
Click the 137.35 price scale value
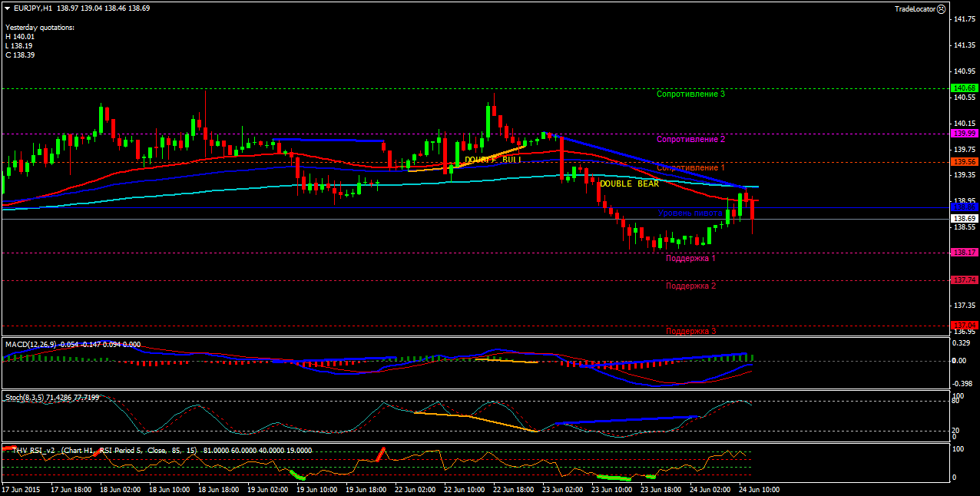[x=965, y=306]
